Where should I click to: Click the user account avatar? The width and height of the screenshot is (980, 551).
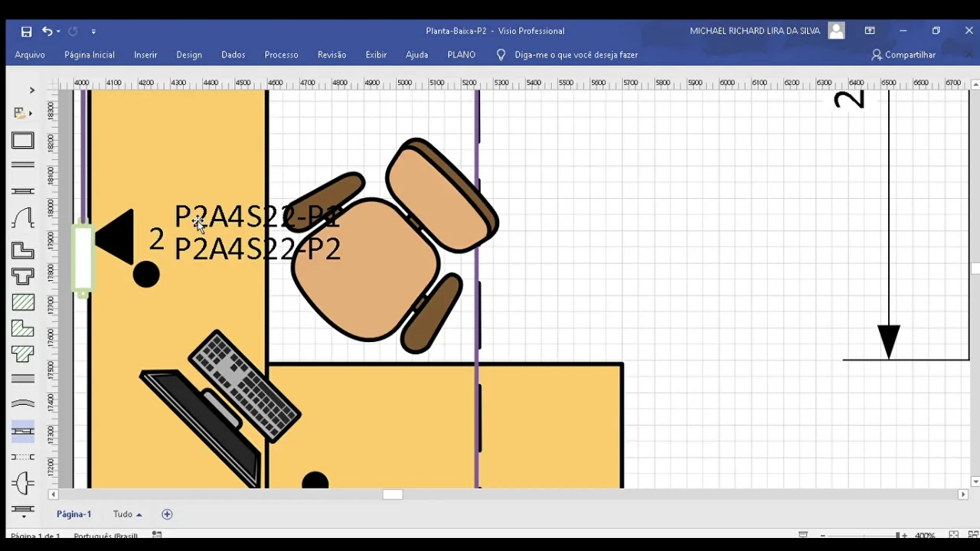tap(836, 31)
